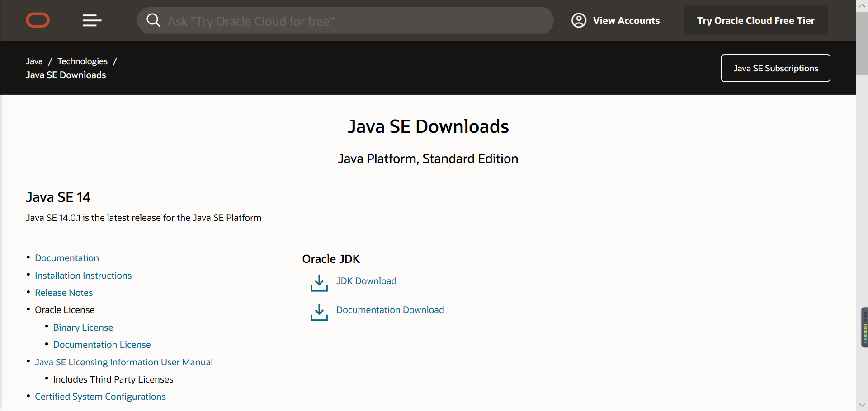
Task: Click Documentation Download link text
Action: pos(390,310)
